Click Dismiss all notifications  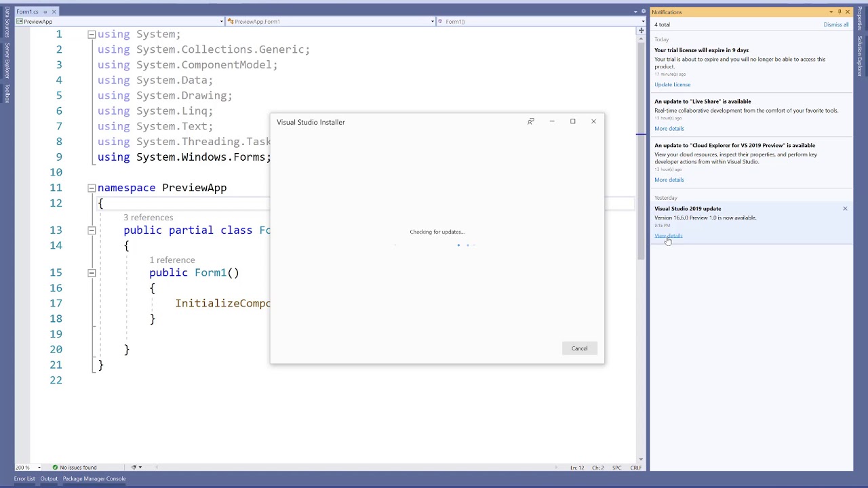tap(835, 24)
